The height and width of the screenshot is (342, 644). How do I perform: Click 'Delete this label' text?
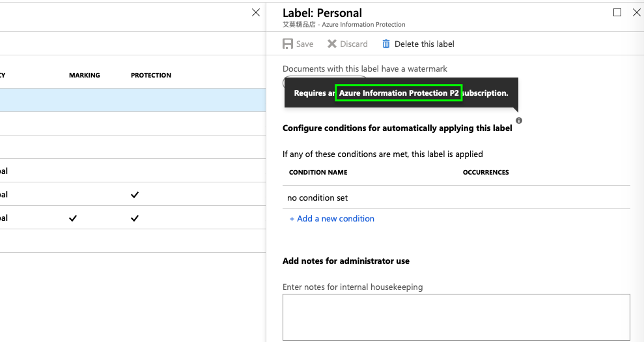point(425,44)
